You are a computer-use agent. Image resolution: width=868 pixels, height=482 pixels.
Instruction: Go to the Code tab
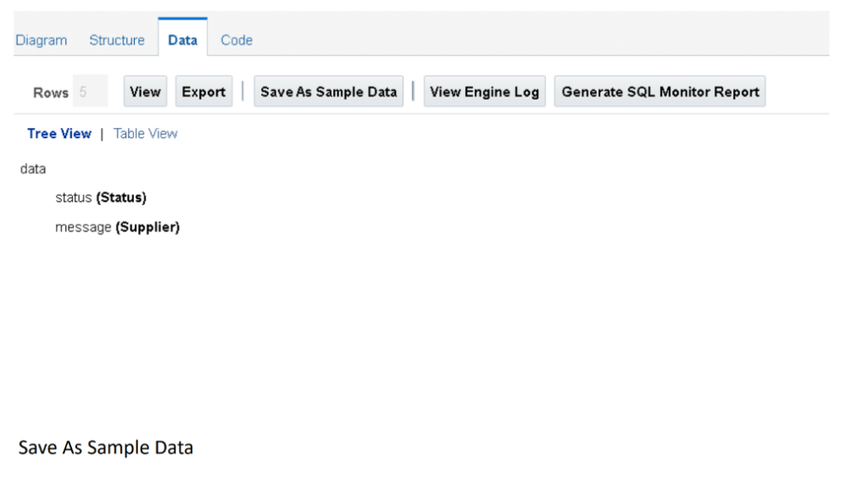(236, 40)
